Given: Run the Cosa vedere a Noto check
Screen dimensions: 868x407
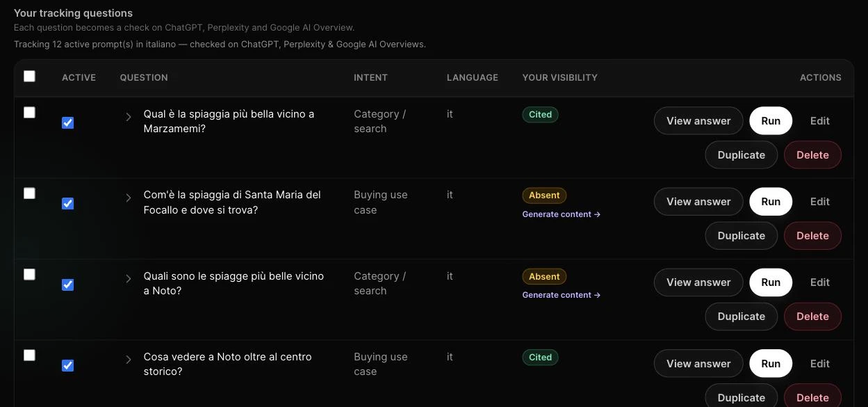Looking at the screenshot, I should click(x=771, y=364).
